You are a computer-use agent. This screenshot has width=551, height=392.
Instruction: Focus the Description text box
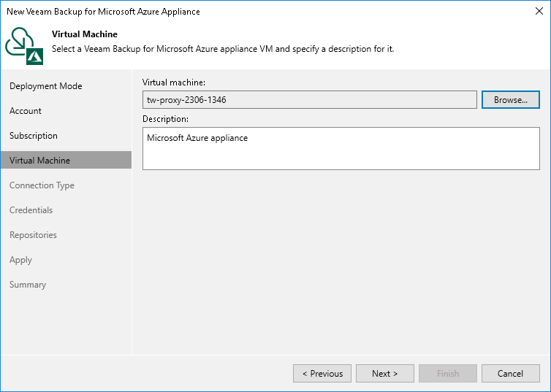(341, 149)
